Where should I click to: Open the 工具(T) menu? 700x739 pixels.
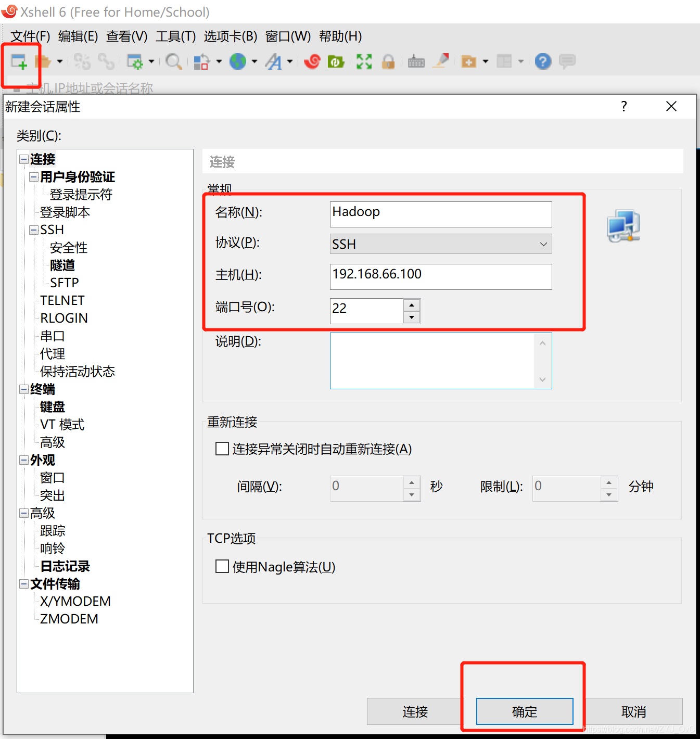point(176,36)
